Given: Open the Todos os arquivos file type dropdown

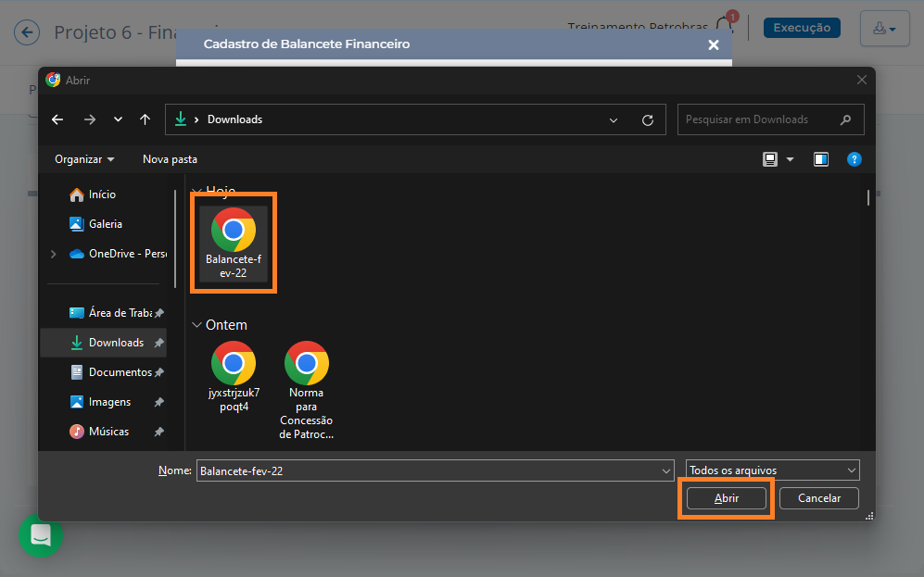Looking at the screenshot, I should [x=773, y=470].
